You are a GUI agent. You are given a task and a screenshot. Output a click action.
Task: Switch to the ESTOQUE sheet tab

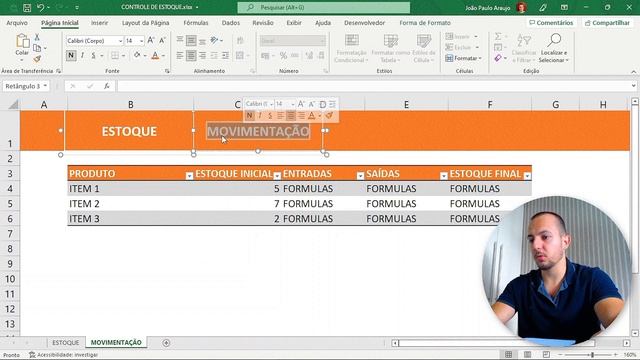[65, 342]
